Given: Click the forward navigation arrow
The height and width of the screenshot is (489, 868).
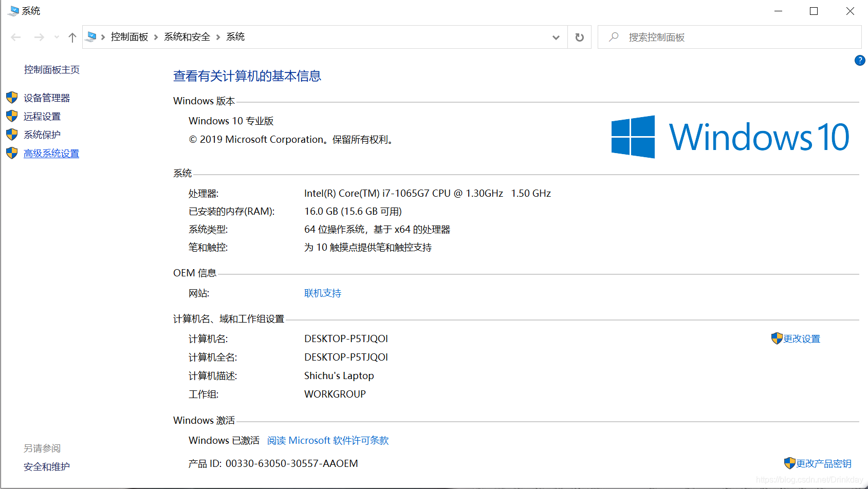Looking at the screenshot, I should click(x=39, y=37).
